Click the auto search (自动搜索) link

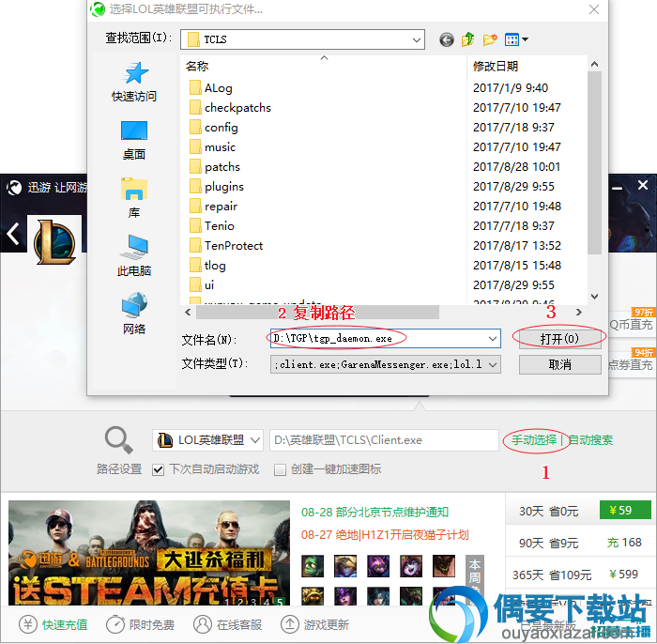click(x=590, y=440)
